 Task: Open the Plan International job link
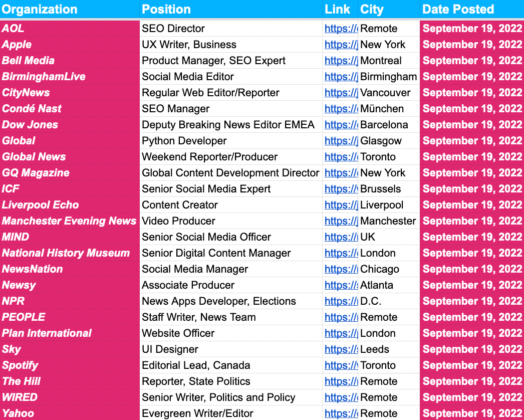tap(341, 333)
